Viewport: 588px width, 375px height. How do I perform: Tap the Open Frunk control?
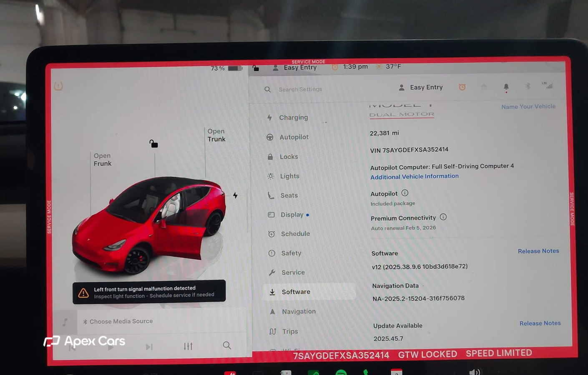click(103, 160)
